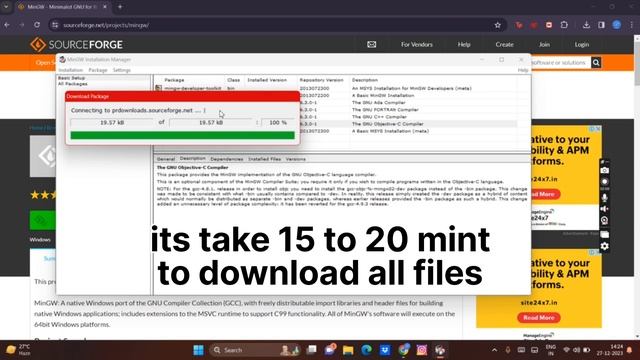Screen dimensions: 640x360
Task: Open the Settings menu in MinGW Manager
Action: (x=122, y=70)
